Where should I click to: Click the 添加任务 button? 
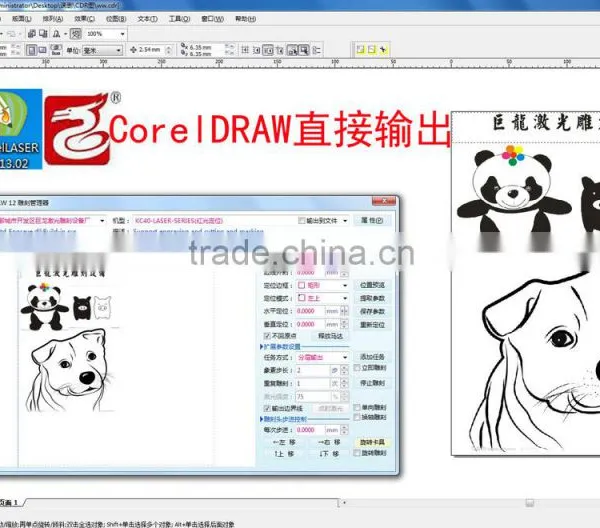pos(372,357)
